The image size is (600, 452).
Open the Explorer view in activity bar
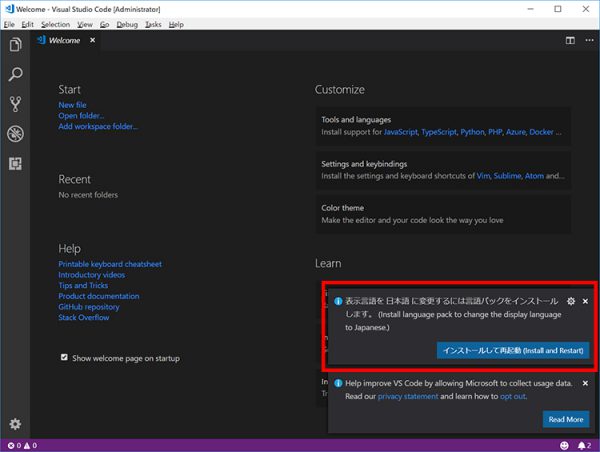[x=15, y=45]
